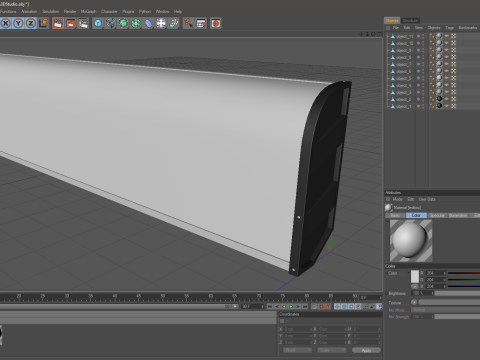The image size is (480, 360).
Task: Toggle visibility dots for object_5
Action: coord(423,78)
